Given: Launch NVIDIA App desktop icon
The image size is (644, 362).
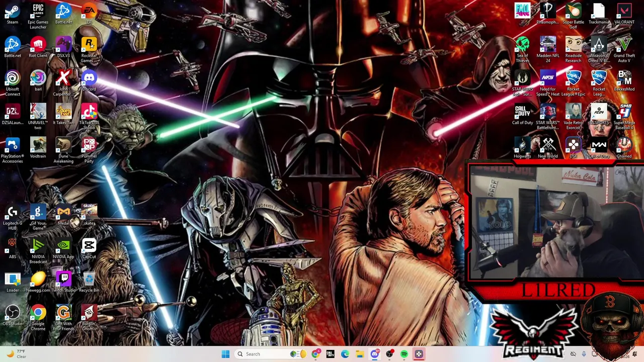Looking at the screenshot, I should [63, 249].
